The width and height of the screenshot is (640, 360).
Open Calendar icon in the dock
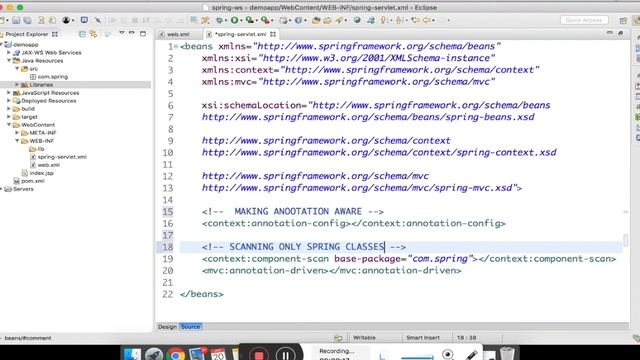pyautogui.click(x=218, y=354)
